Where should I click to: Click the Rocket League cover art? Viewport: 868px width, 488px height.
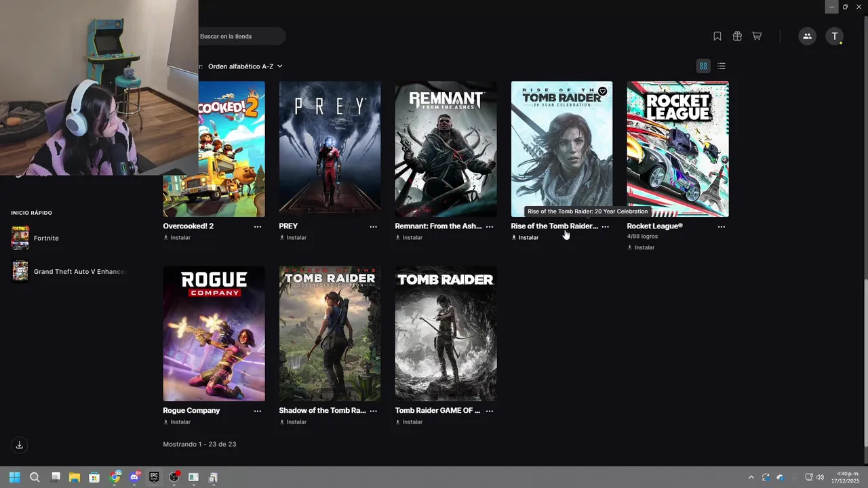(677, 149)
